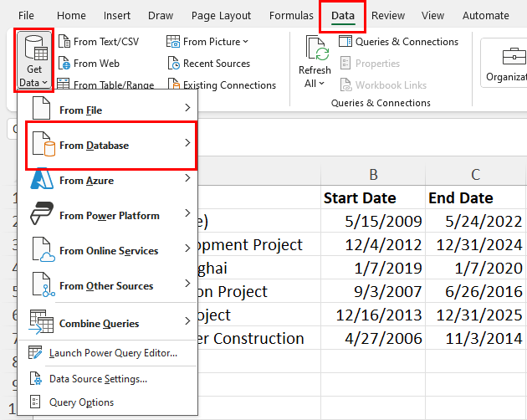Switch to the Automate tab

coord(485,15)
